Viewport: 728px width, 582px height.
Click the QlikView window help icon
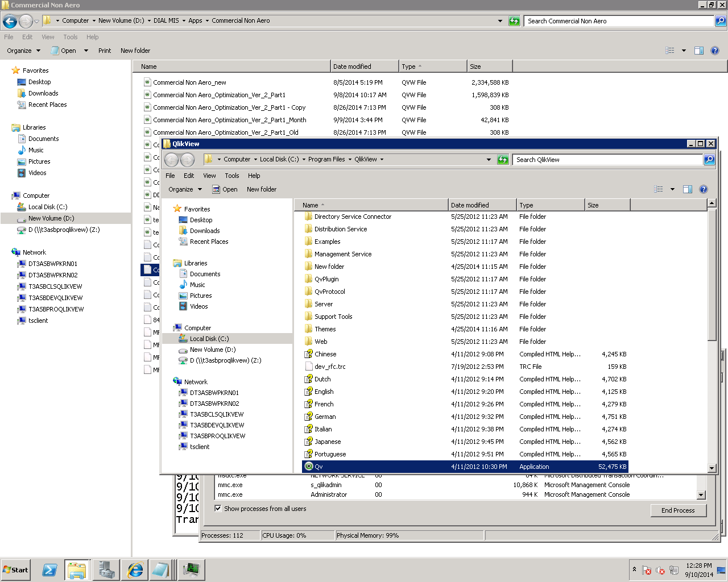pyautogui.click(x=704, y=189)
